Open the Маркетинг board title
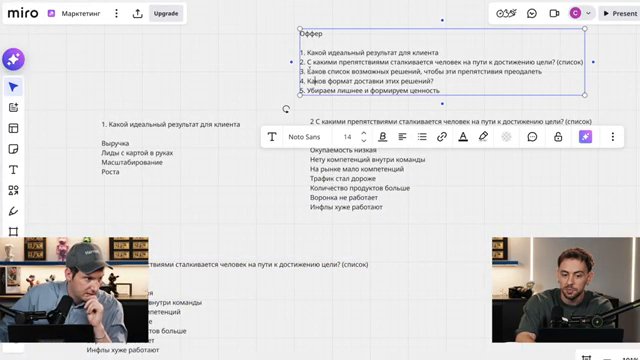Image resolution: width=640 pixels, height=360 pixels. click(x=81, y=13)
